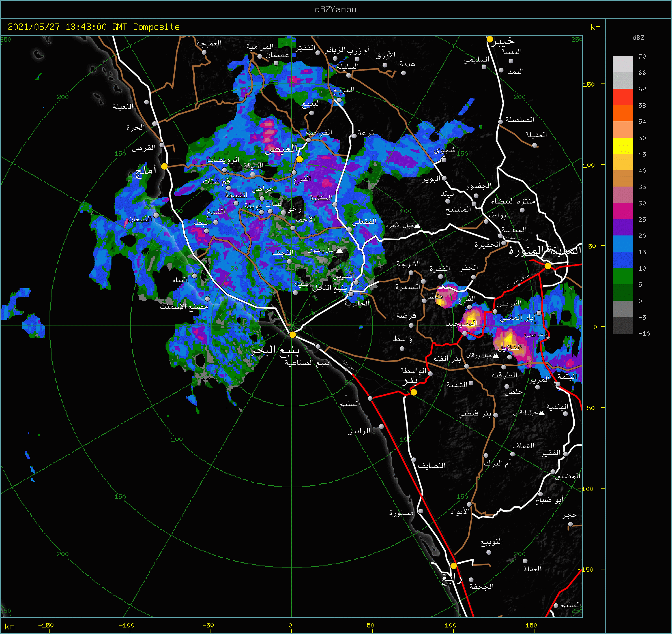
Task: Click the light grey swatch beside 70
Action: (x=623, y=64)
